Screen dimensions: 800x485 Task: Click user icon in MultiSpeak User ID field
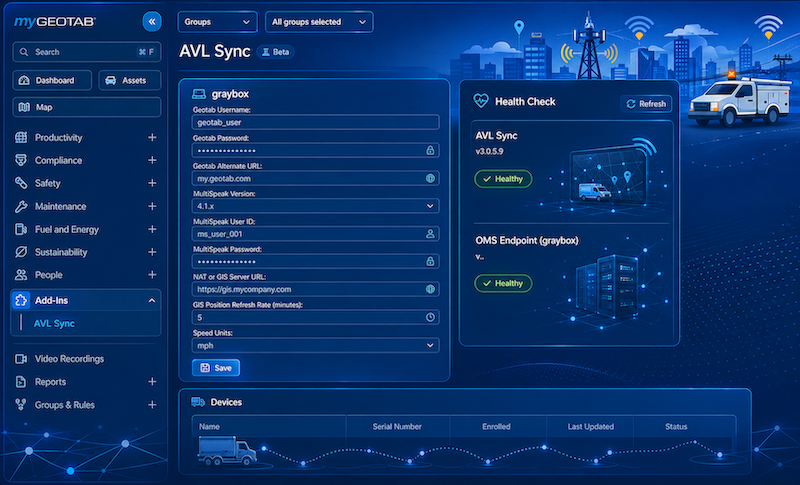[430, 234]
